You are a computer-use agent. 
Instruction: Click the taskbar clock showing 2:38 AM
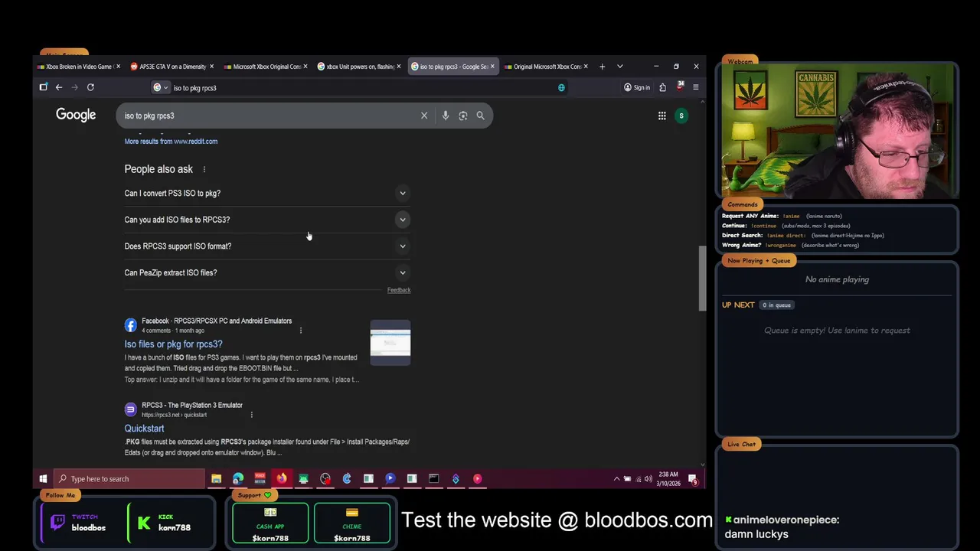[668, 479]
